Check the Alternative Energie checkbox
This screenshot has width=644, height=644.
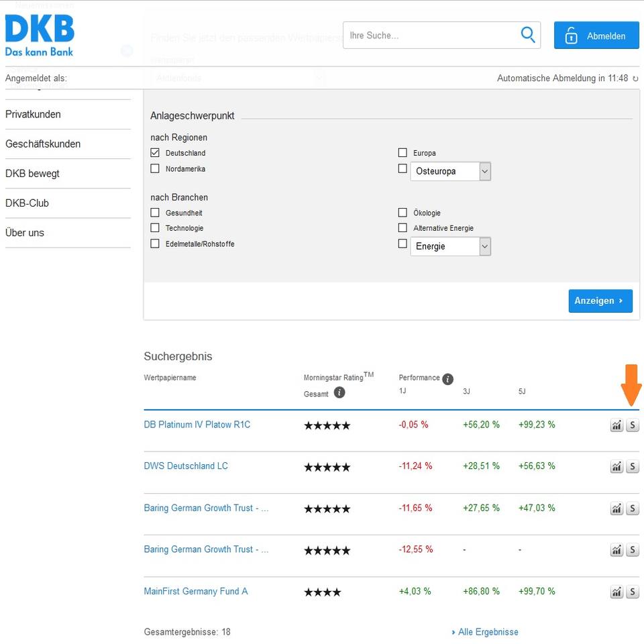[402, 227]
